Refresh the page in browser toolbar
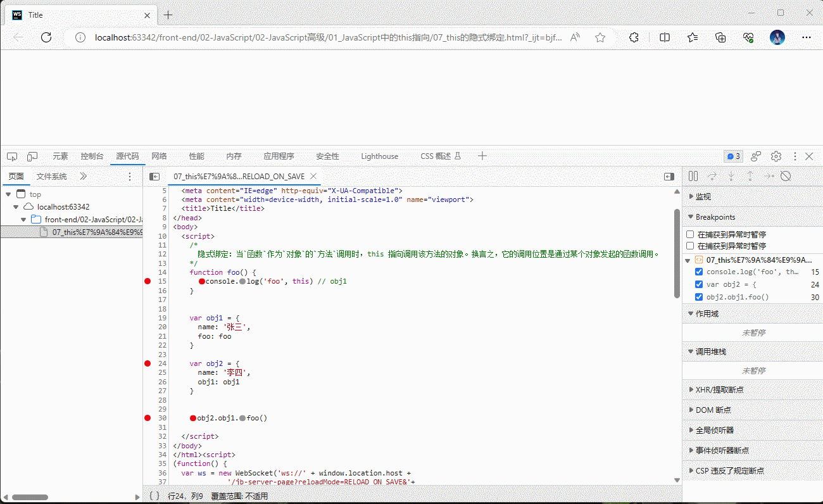The image size is (823, 504). [x=46, y=37]
